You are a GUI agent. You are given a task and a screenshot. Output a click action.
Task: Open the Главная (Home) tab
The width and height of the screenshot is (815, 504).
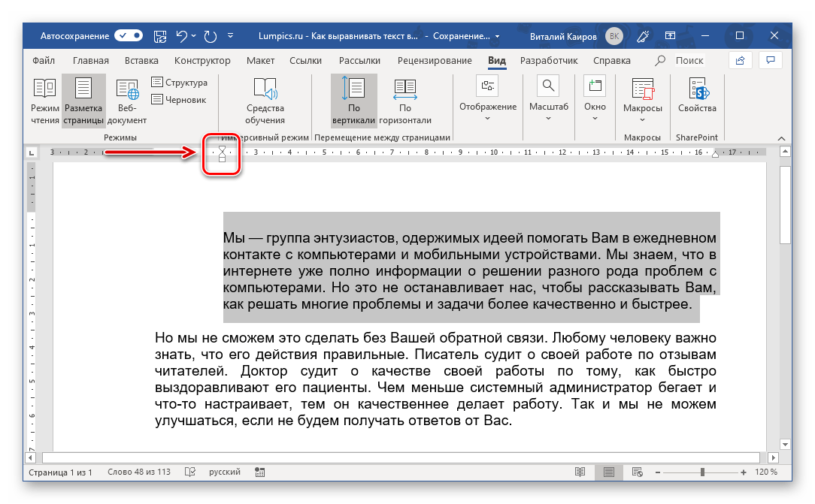(x=90, y=61)
